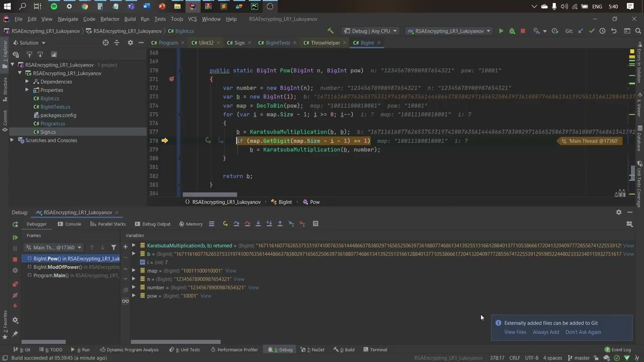The width and height of the screenshot is (644, 362).
Task: Switch to Console tab in Debug panel
Action: click(x=69, y=224)
